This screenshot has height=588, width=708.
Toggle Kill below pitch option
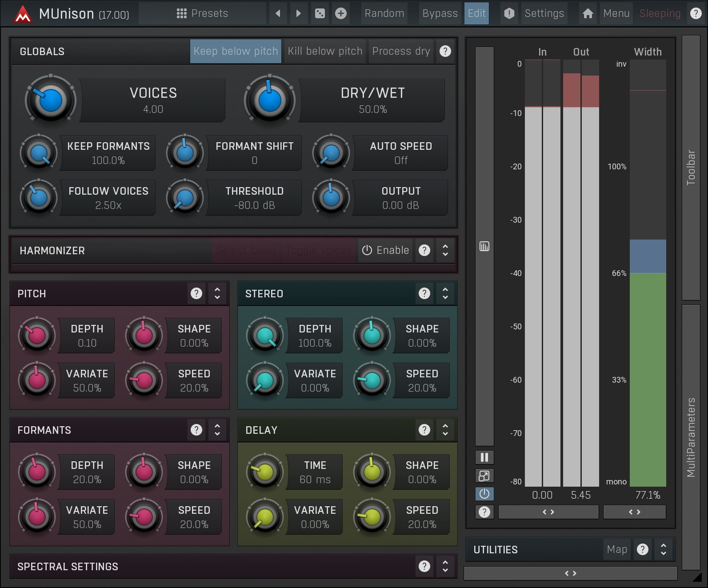[325, 51]
